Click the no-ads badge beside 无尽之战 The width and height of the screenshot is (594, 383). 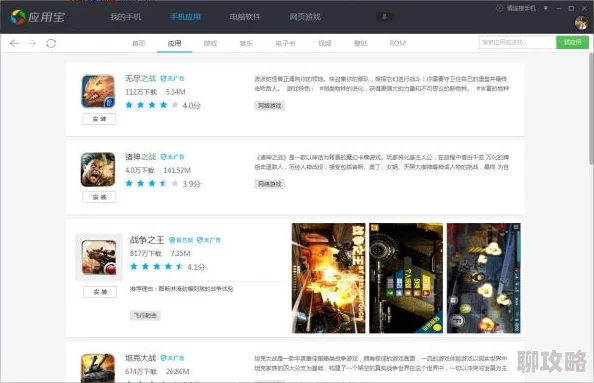click(172, 78)
